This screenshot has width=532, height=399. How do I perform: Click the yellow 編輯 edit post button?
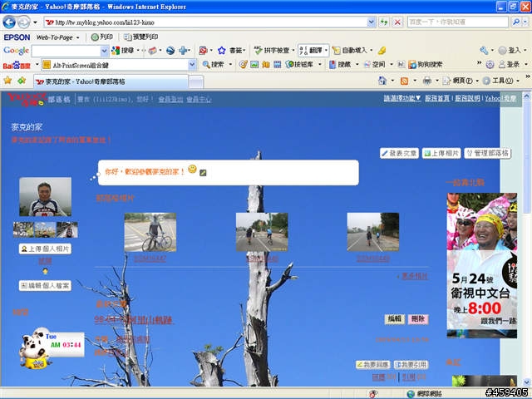click(395, 319)
